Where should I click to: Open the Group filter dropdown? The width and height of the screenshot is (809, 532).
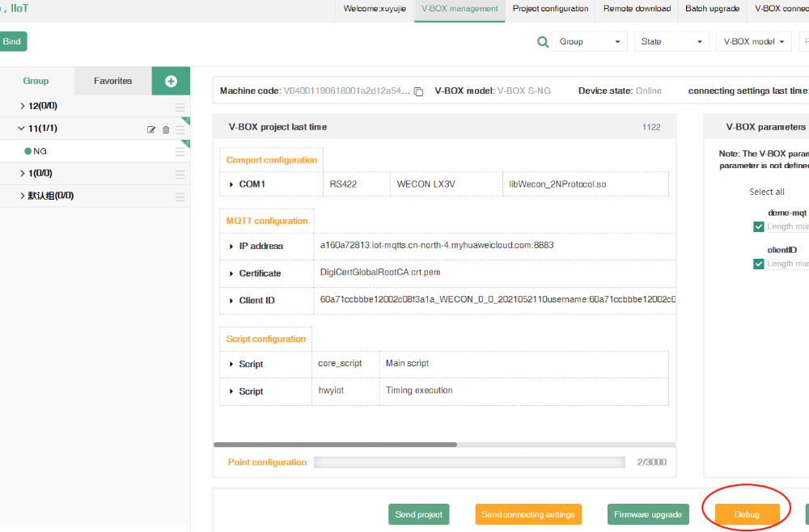[589, 42]
